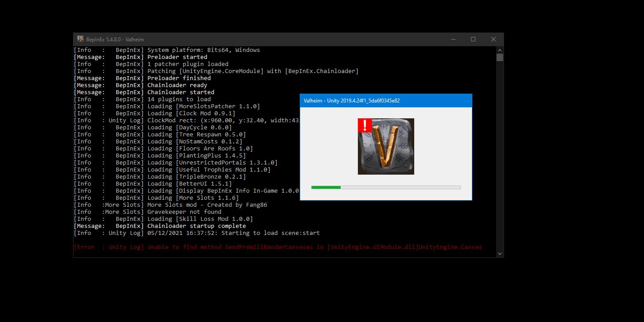Click the 'Loading [BetterUI 1.5.1]' line
Image resolution: width=644 pixels, height=322 pixels.
coord(153,184)
